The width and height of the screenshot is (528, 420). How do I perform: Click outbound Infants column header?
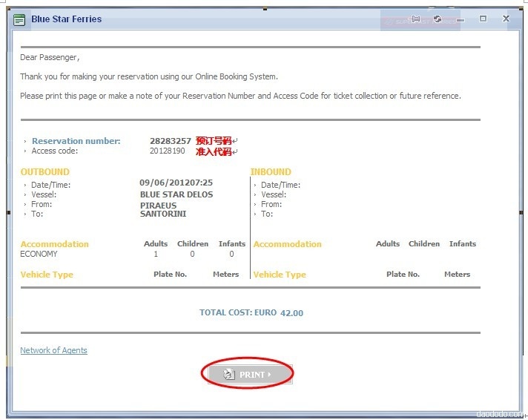click(x=232, y=243)
